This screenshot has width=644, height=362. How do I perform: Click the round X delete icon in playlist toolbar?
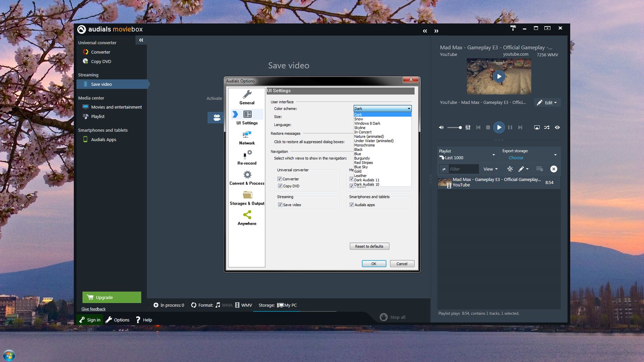coord(554,169)
